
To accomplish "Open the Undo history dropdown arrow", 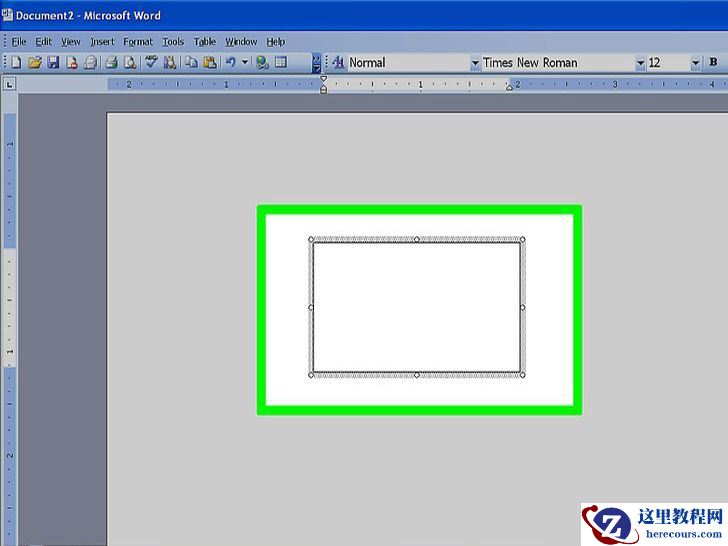I will (245, 62).
